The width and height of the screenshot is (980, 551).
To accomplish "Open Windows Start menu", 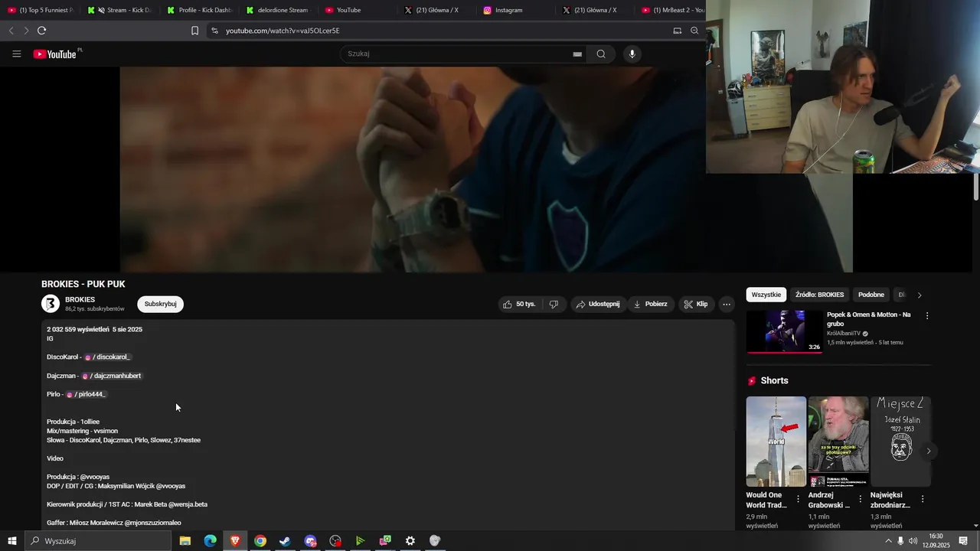I will pos(12,541).
